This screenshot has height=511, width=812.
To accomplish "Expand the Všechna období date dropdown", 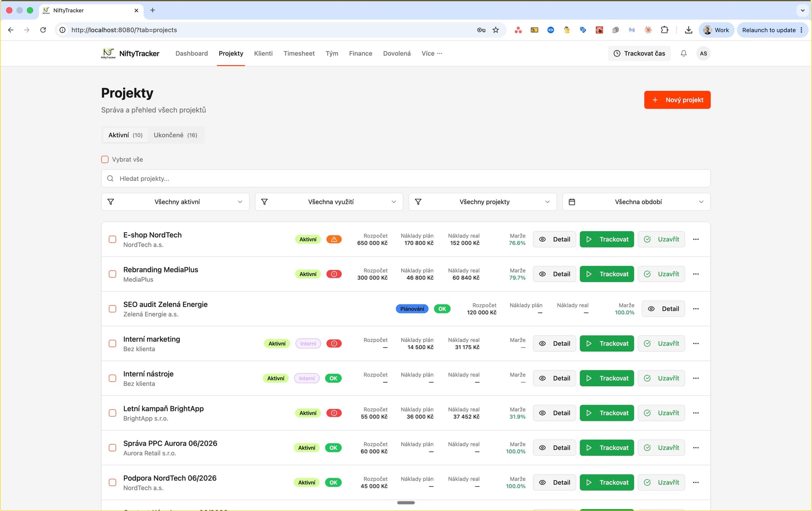I will [x=636, y=202].
